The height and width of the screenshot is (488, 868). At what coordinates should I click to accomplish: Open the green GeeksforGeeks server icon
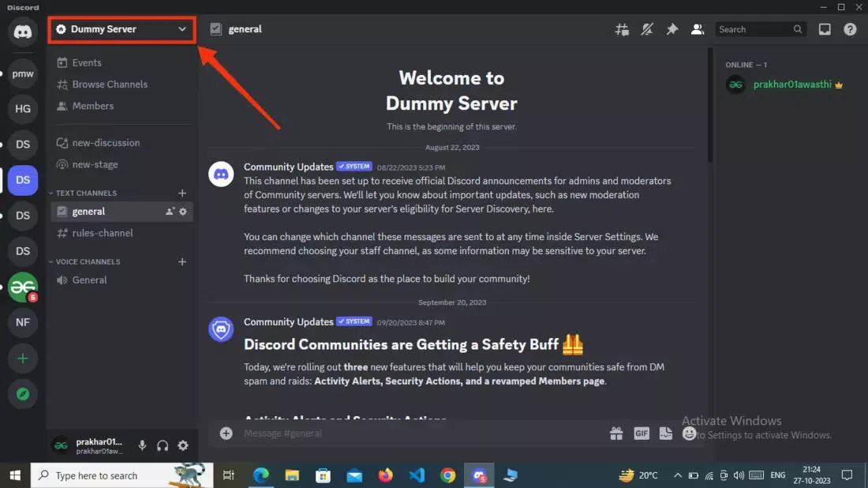pyautogui.click(x=23, y=287)
